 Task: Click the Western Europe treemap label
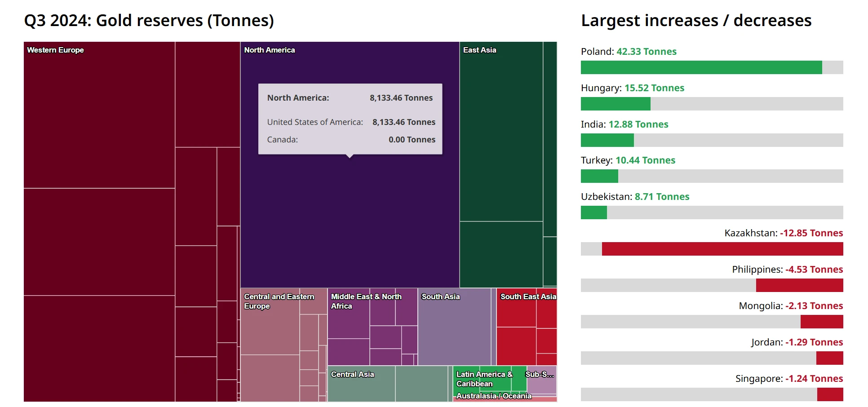point(55,50)
